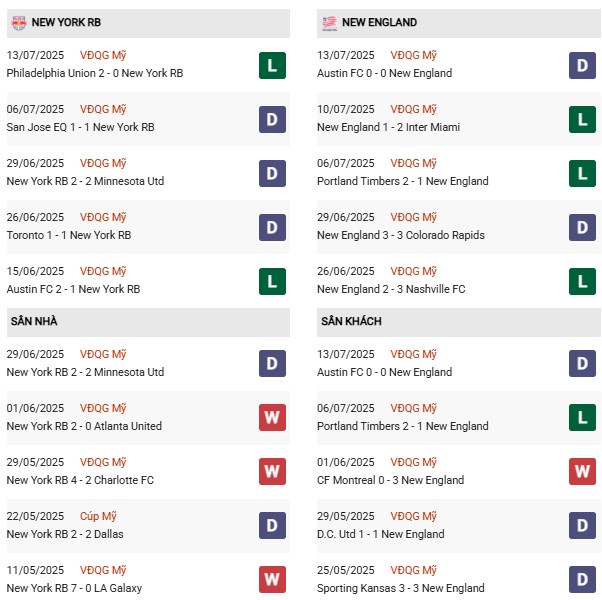Select the SÂN KHÁCH section header
This screenshot has width=602, height=600.
[x=351, y=321]
